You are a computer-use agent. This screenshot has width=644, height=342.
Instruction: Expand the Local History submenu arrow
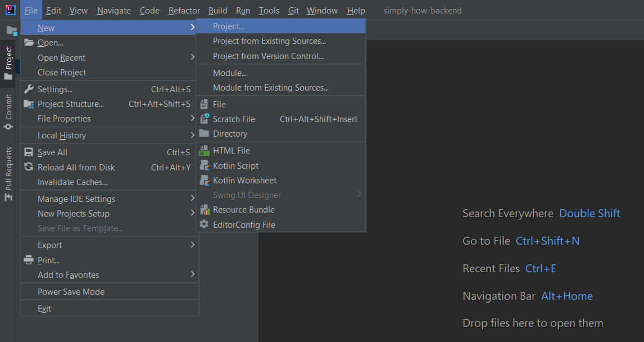tap(192, 135)
